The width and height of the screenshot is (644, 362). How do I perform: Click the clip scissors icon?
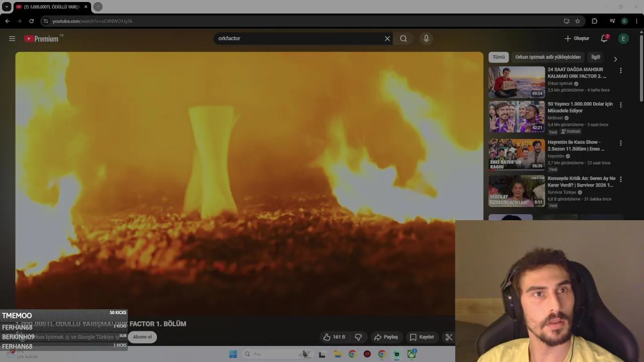click(x=449, y=337)
